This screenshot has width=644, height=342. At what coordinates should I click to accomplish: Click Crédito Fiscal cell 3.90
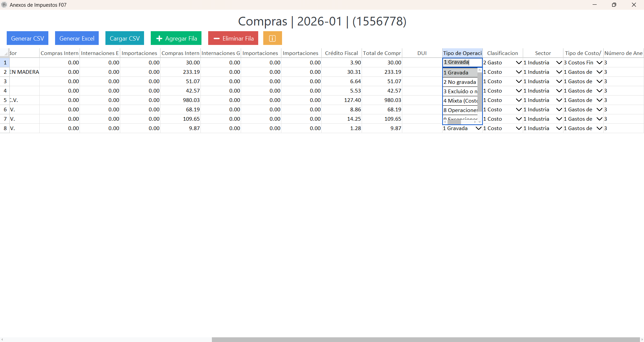point(341,63)
